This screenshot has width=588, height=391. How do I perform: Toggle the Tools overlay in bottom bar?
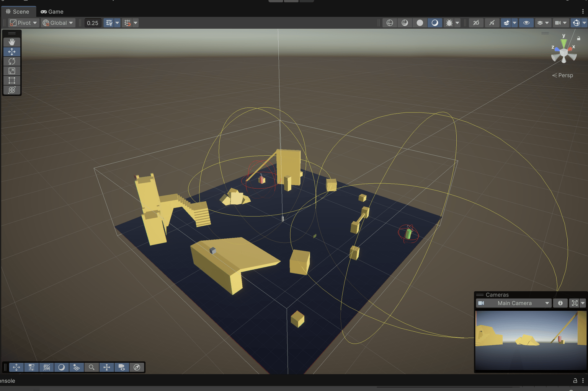tap(16, 367)
